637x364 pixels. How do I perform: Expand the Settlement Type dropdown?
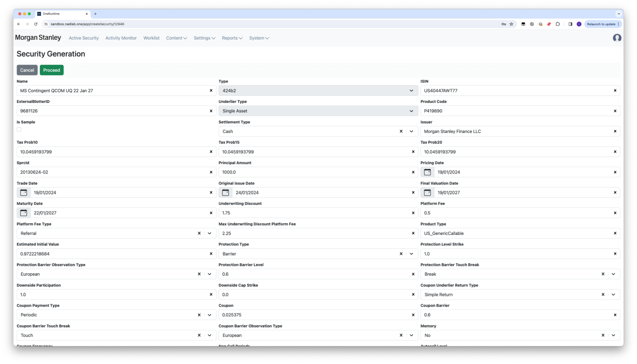[411, 132]
